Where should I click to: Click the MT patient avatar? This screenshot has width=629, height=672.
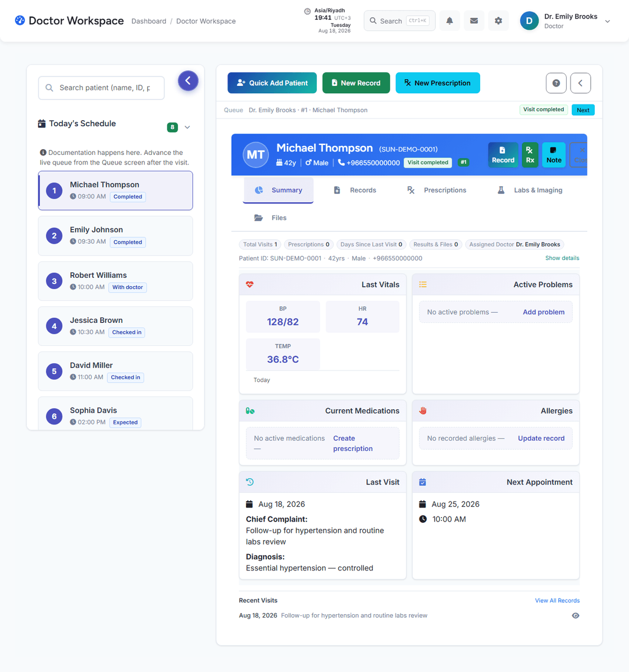tap(256, 155)
